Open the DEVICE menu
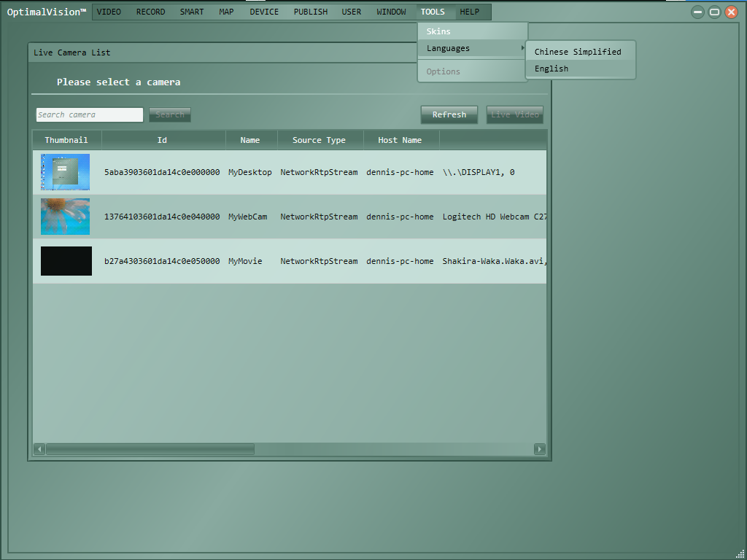Screen dimensions: 747x560 (264, 12)
